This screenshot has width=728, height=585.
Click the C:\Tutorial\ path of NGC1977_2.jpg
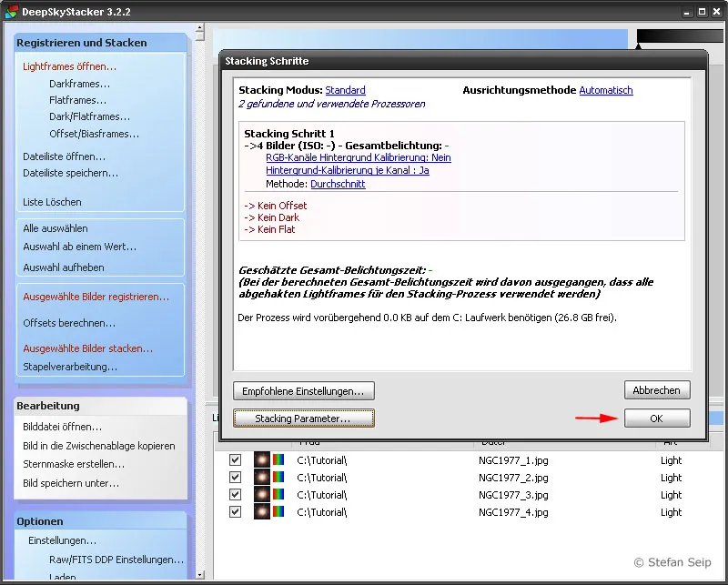click(x=322, y=478)
